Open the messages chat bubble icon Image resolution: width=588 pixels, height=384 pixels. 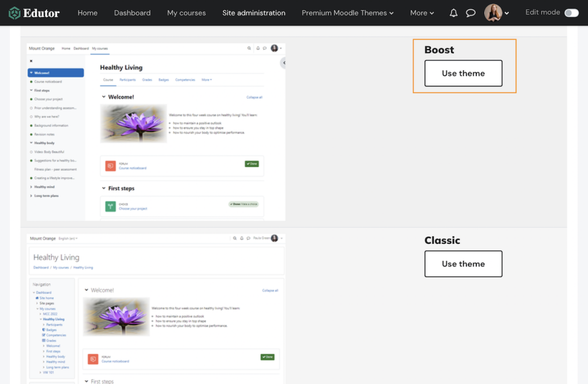tap(471, 13)
